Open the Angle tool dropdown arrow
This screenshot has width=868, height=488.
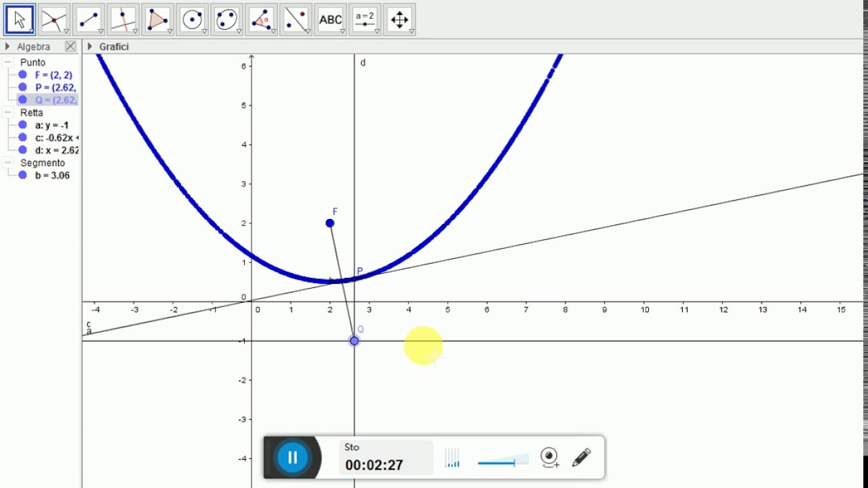(x=273, y=31)
